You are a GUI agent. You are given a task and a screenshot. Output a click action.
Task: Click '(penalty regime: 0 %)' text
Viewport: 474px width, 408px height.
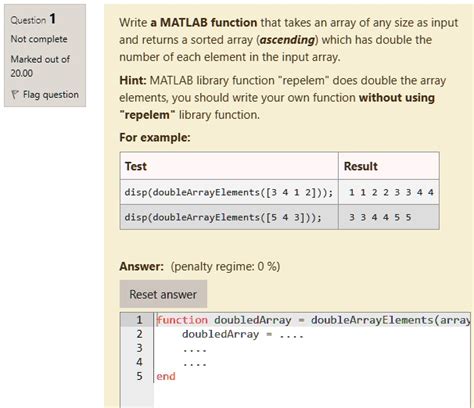225,266
